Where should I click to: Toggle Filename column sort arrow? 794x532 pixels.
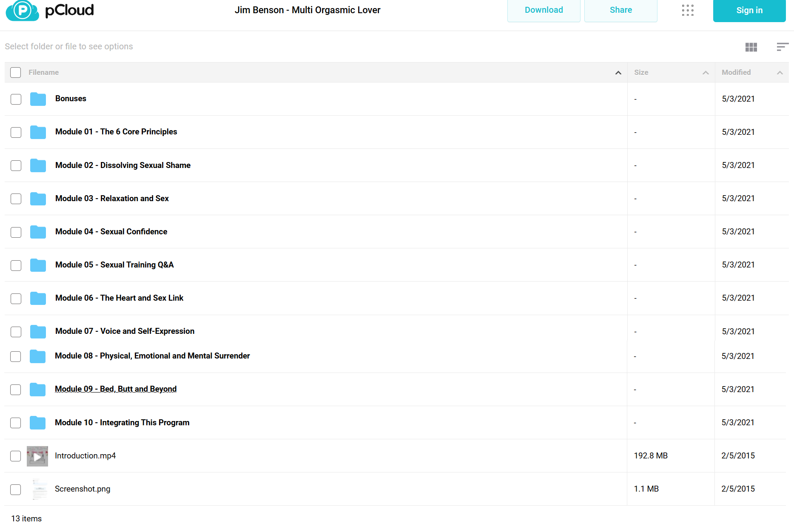618,73
